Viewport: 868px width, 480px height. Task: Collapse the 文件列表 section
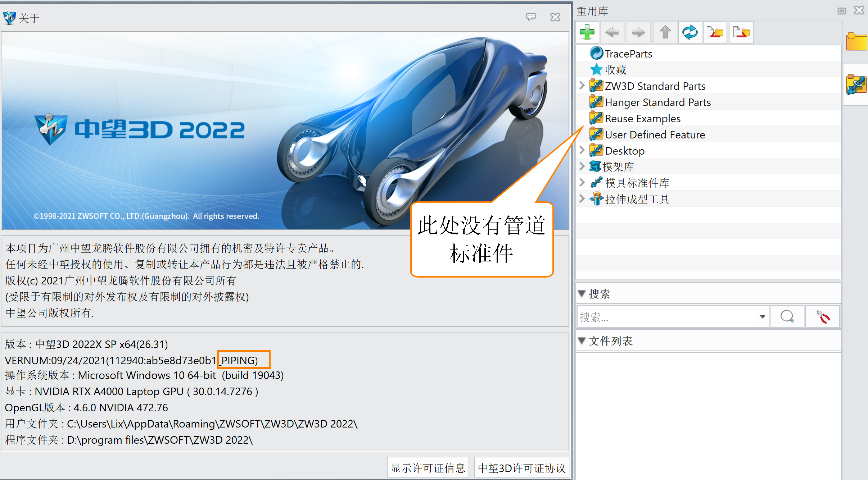(x=582, y=340)
